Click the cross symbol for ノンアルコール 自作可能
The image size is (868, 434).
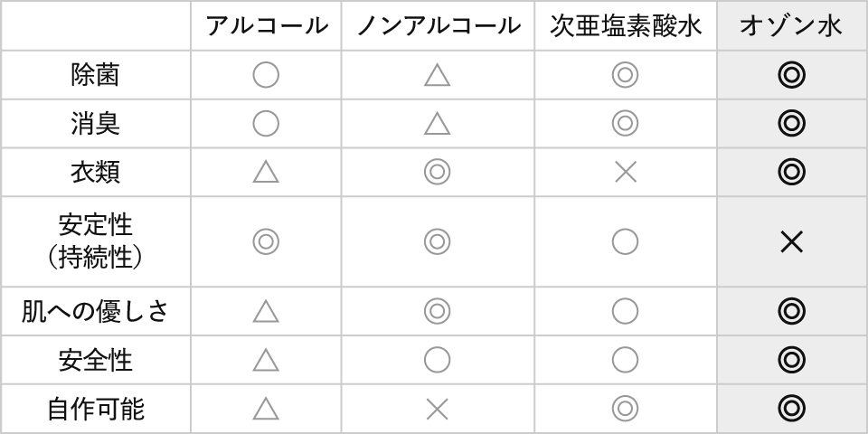click(437, 409)
